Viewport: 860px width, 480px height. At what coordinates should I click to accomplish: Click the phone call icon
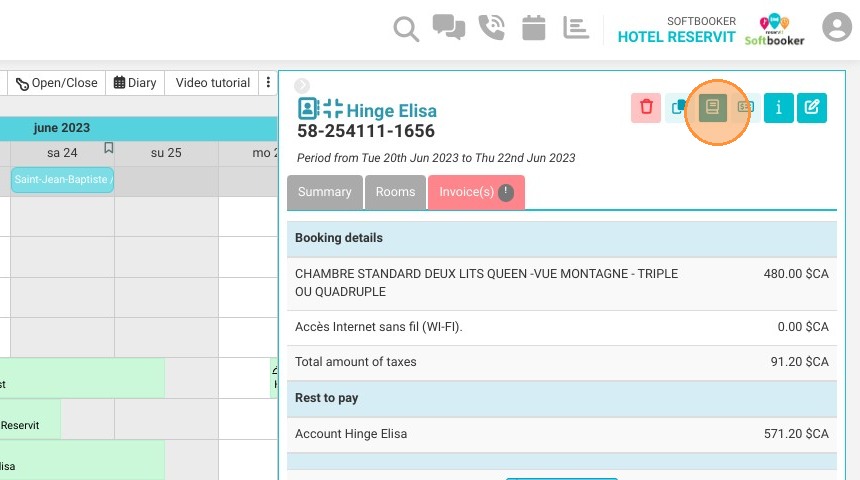pyautogui.click(x=491, y=27)
